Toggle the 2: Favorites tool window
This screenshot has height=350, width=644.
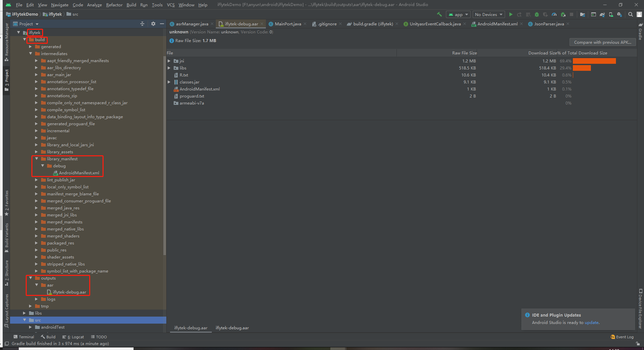click(x=6, y=203)
